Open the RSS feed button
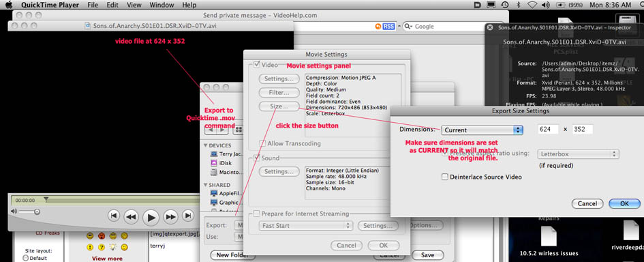The width and height of the screenshot is (644, 262). point(388,27)
